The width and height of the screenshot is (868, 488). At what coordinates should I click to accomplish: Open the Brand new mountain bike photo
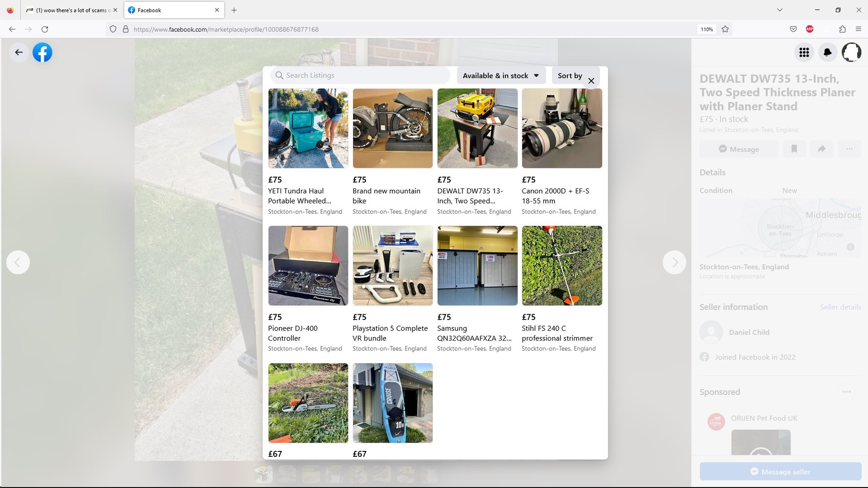393,128
